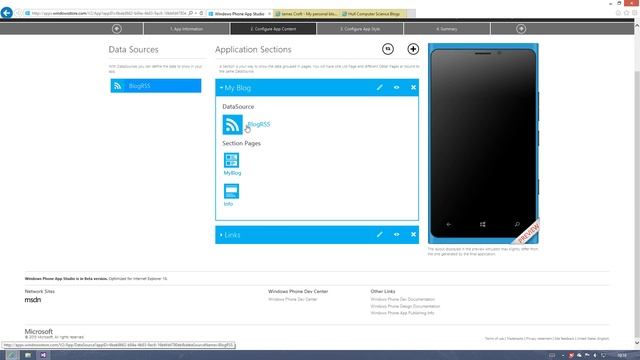Toggle preview eye icon for Links
Screen dimensions: 640x360
pyautogui.click(x=396, y=235)
